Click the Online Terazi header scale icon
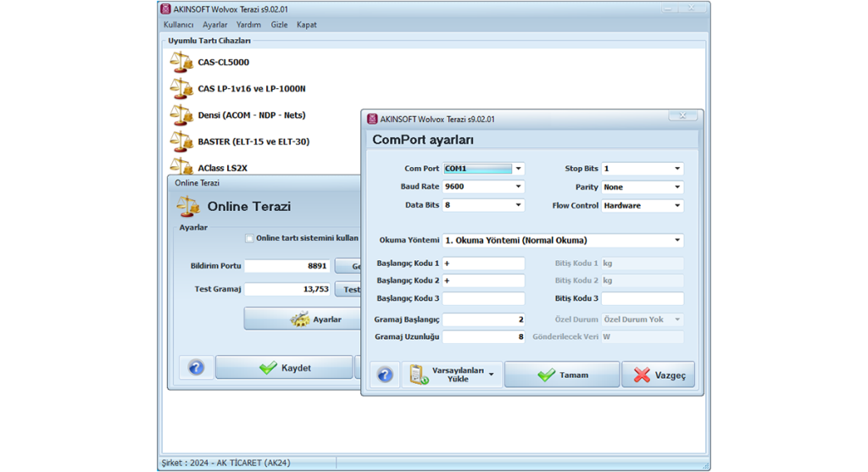 187,206
